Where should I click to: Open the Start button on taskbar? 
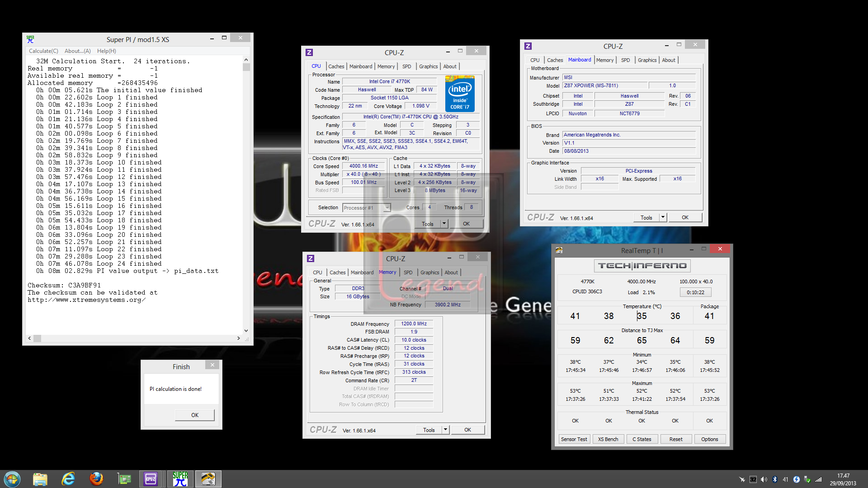(x=12, y=479)
